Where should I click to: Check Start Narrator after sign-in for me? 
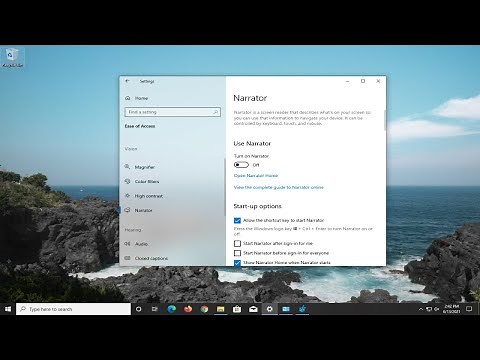pyautogui.click(x=237, y=244)
